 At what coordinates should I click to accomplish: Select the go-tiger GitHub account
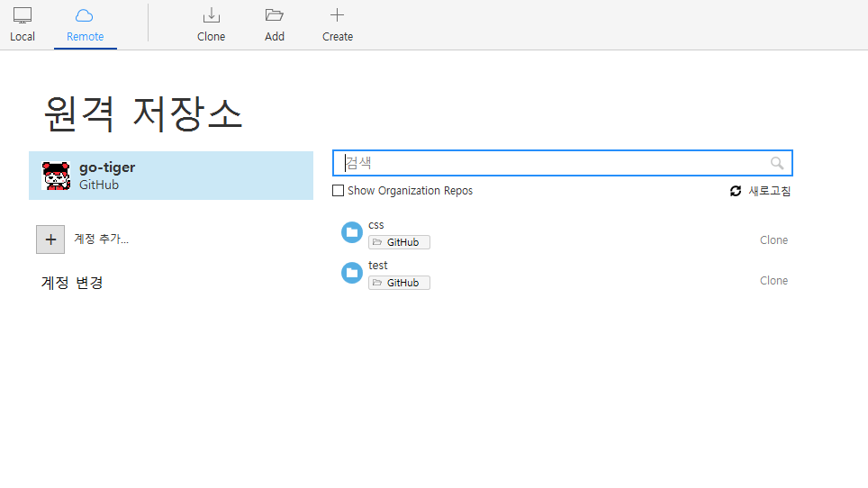pos(171,176)
